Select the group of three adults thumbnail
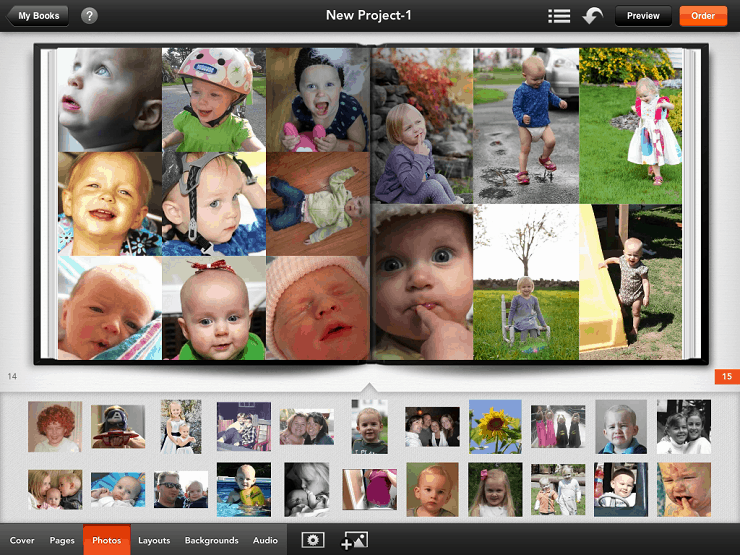Screen dimensions: 740x555 click(x=432, y=427)
